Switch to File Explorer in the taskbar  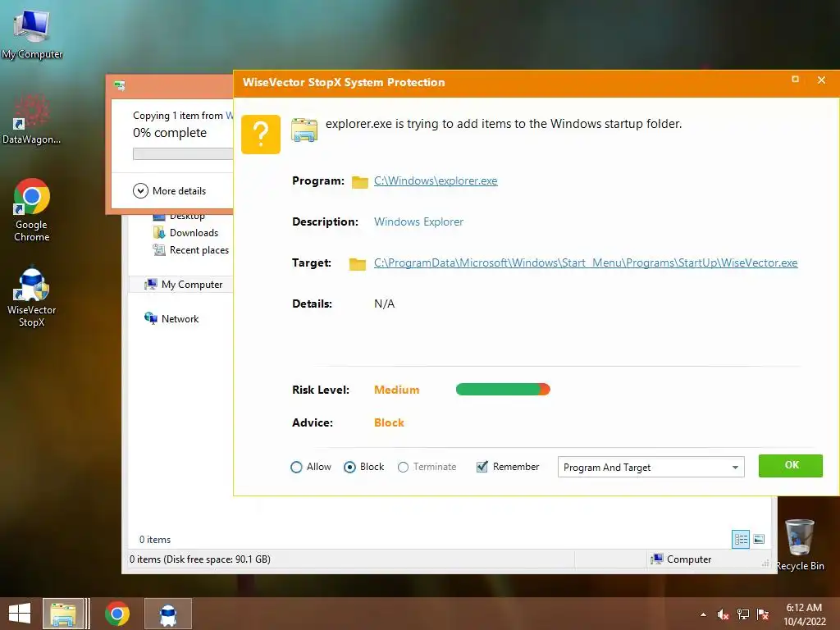pyautogui.click(x=62, y=614)
